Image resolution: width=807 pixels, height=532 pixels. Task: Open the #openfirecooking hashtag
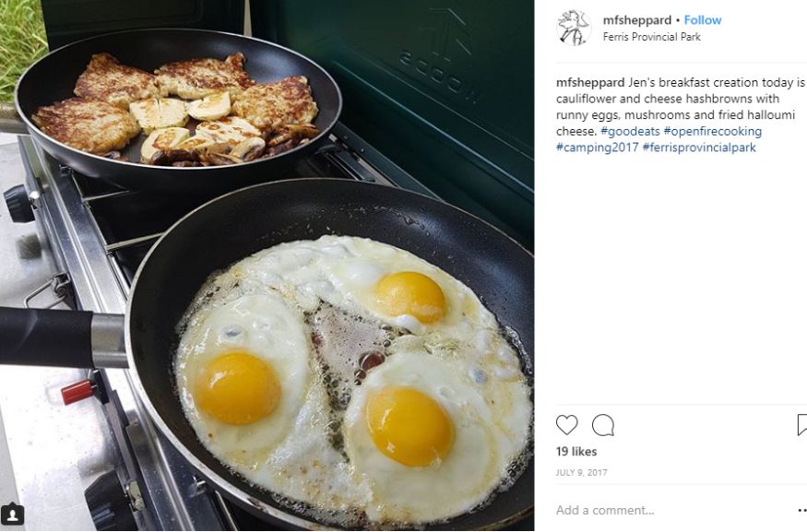click(712, 132)
